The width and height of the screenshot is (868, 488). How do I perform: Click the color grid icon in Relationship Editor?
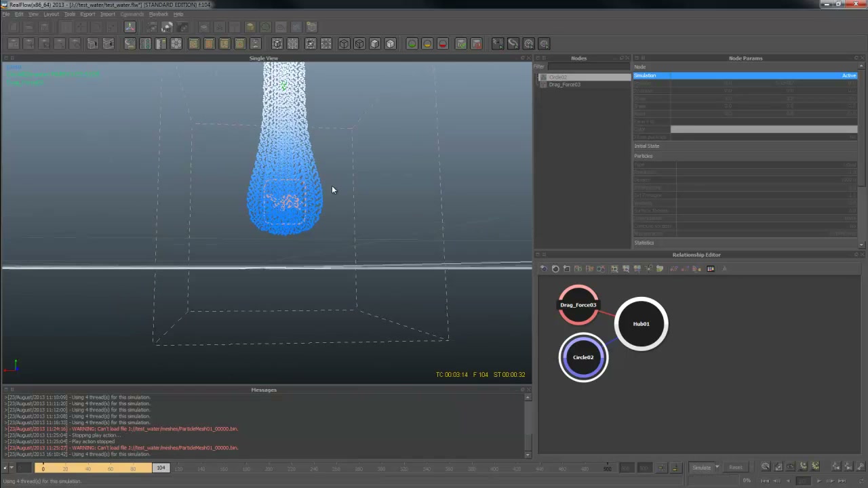[x=711, y=269]
